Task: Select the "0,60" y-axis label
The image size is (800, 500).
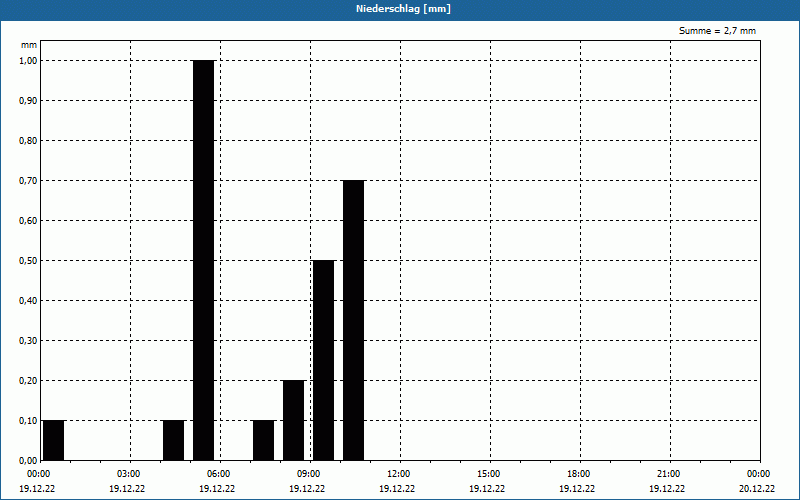Action: 28,220
